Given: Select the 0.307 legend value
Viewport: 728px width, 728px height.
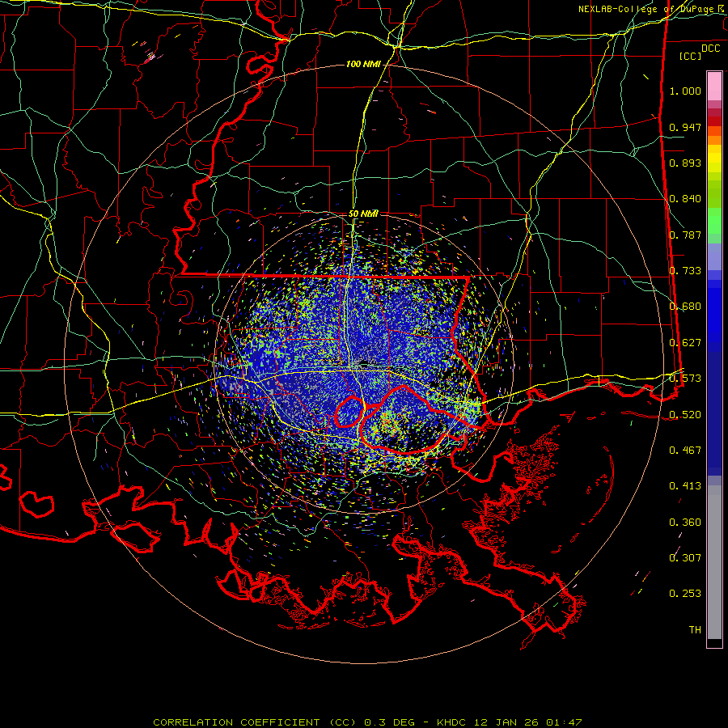Looking at the screenshot, I should pos(685,558).
